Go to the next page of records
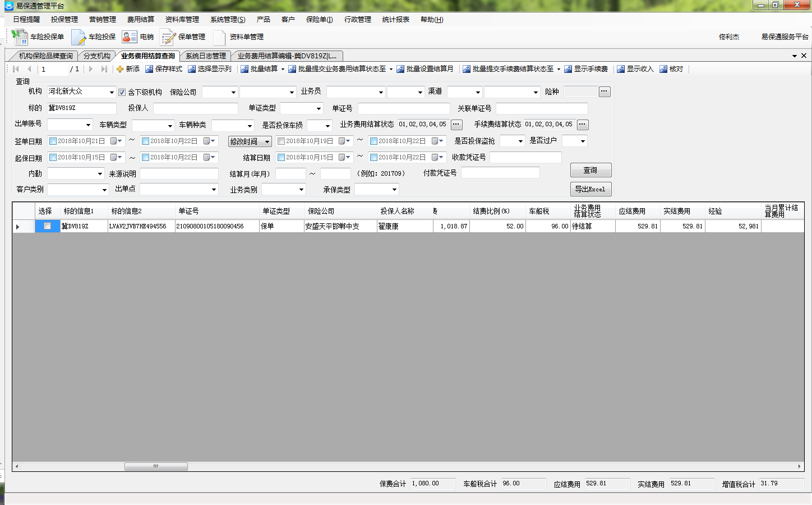 pyautogui.click(x=91, y=69)
